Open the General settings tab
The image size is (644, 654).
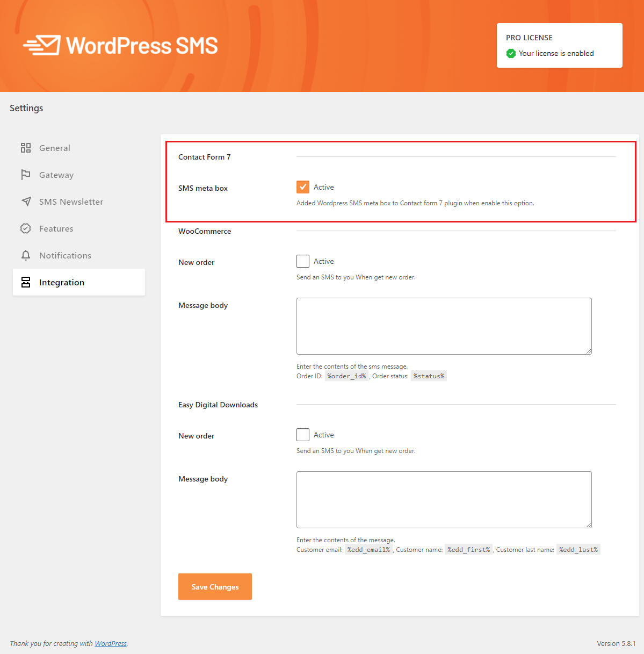coord(79,148)
